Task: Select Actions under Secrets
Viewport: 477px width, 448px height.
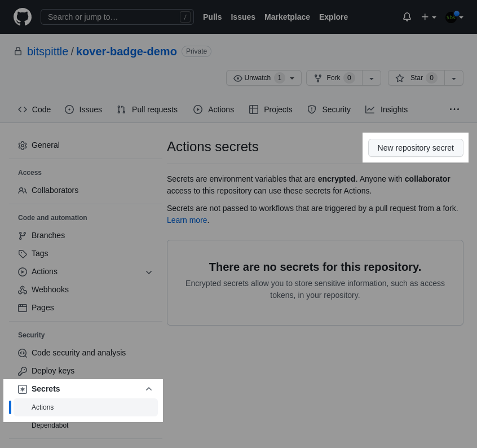Action: click(x=86, y=407)
